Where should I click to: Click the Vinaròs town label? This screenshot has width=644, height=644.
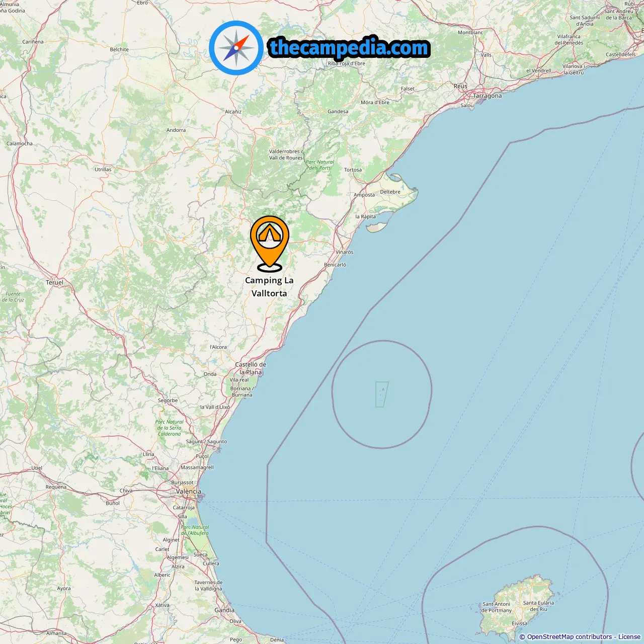coord(345,253)
